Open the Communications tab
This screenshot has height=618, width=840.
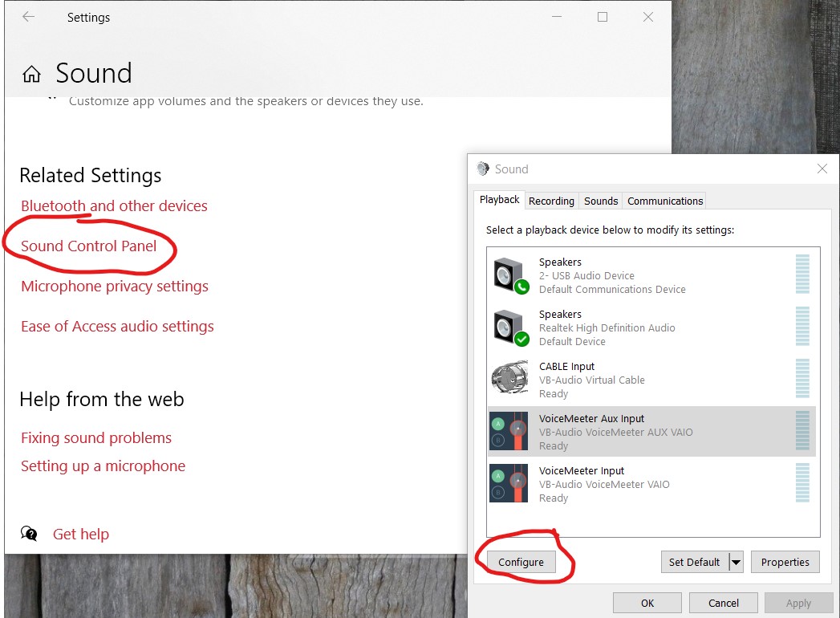tap(665, 201)
